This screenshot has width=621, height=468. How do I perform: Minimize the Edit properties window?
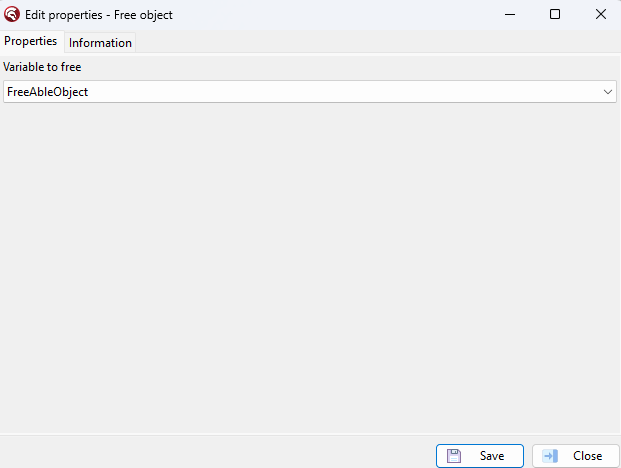coord(510,15)
